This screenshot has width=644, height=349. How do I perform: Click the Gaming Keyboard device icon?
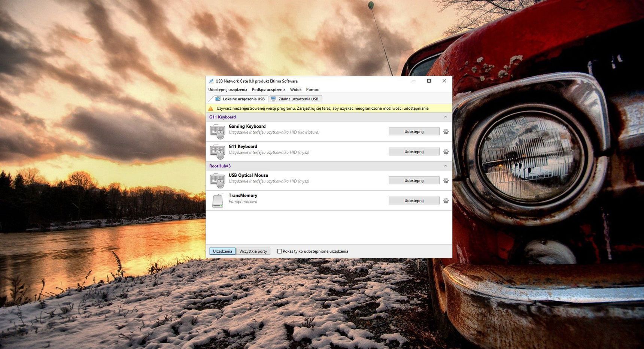click(x=218, y=132)
